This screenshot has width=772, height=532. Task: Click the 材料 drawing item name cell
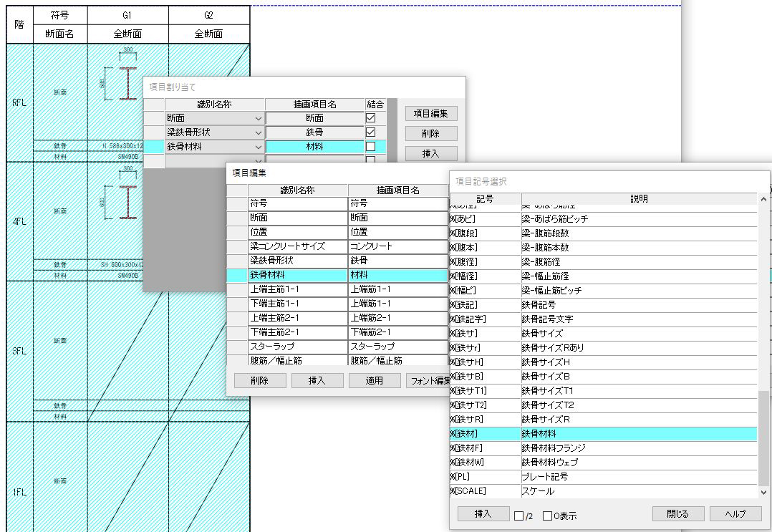[314, 147]
